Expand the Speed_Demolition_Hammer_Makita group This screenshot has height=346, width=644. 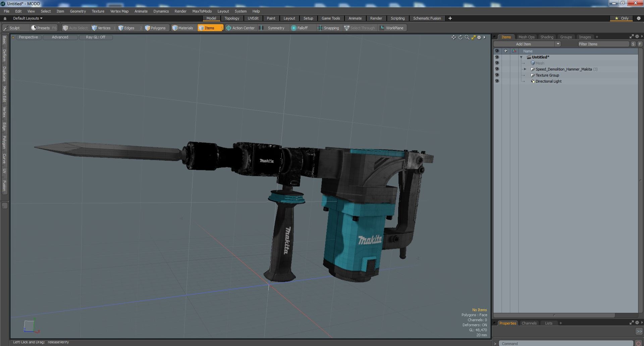coord(525,69)
